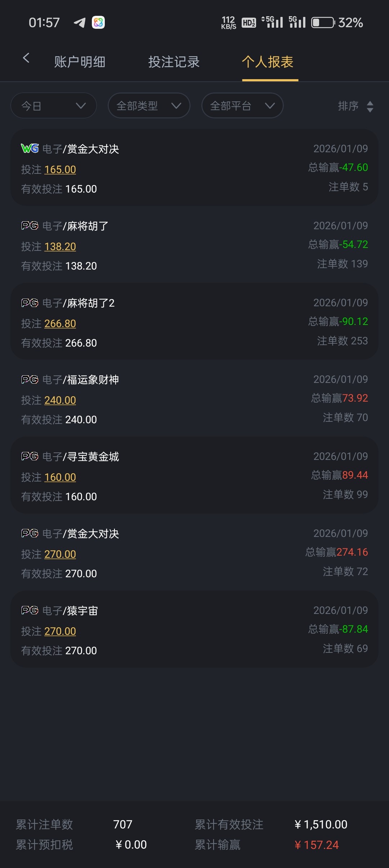Tap the 160.00 bet amount link
The image size is (389, 868).
(60, 477)
